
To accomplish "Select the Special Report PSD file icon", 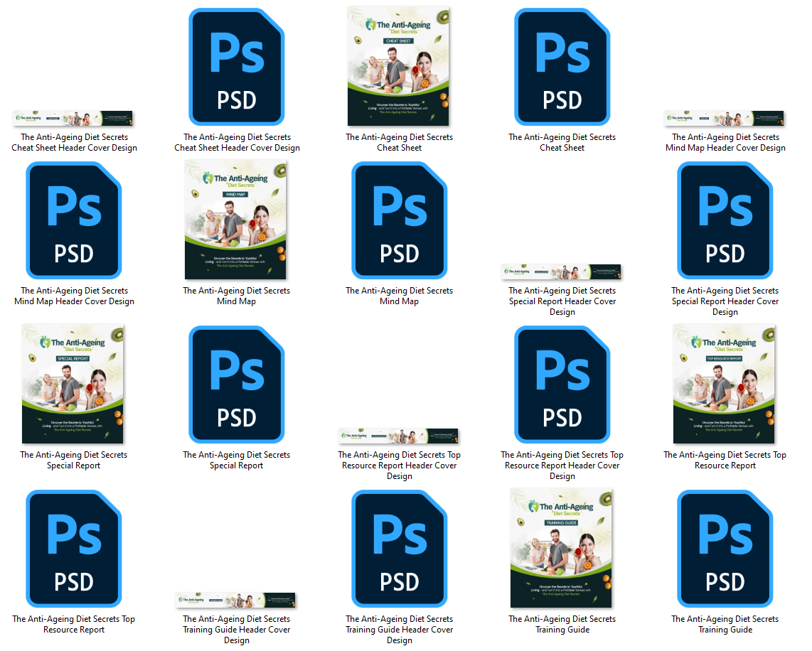I will [237, 384].
